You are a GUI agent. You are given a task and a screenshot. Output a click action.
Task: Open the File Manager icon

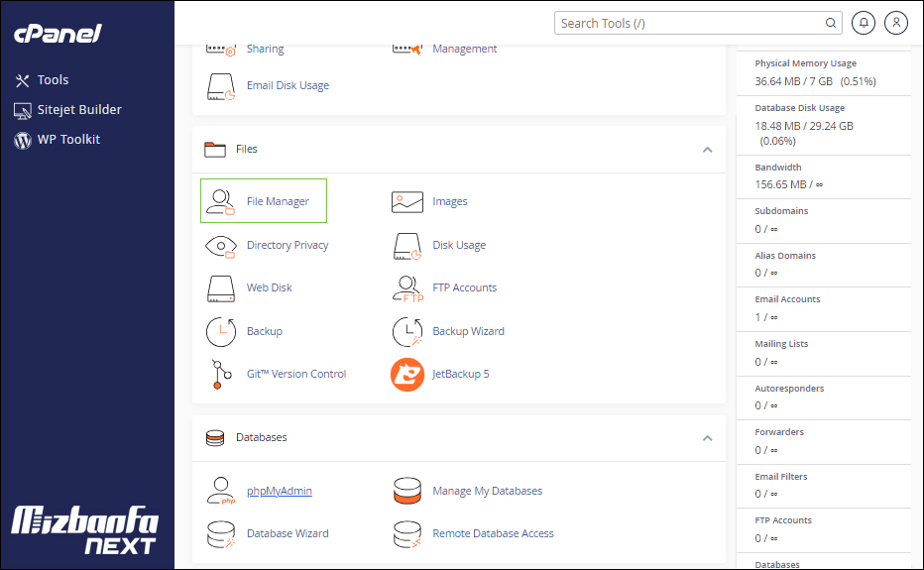coord(220,201)
